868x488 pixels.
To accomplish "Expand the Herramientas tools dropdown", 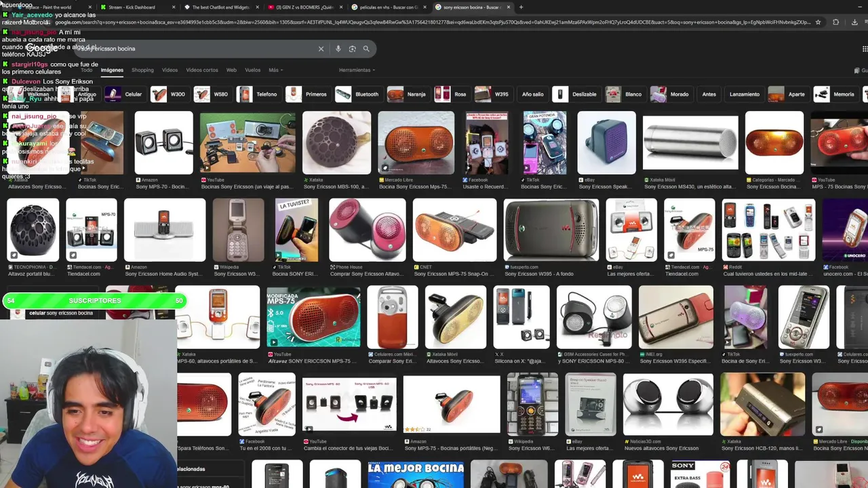I will pos(357,70).
